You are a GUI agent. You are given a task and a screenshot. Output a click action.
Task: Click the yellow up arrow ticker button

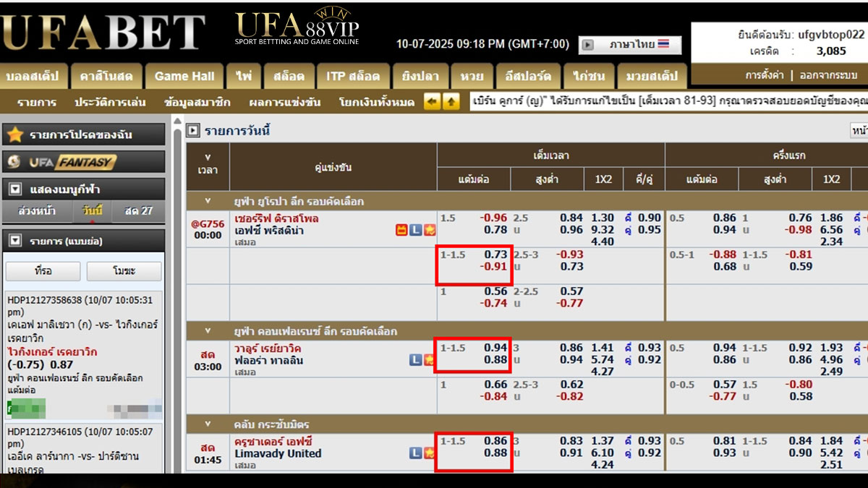[x=451, y=101]
